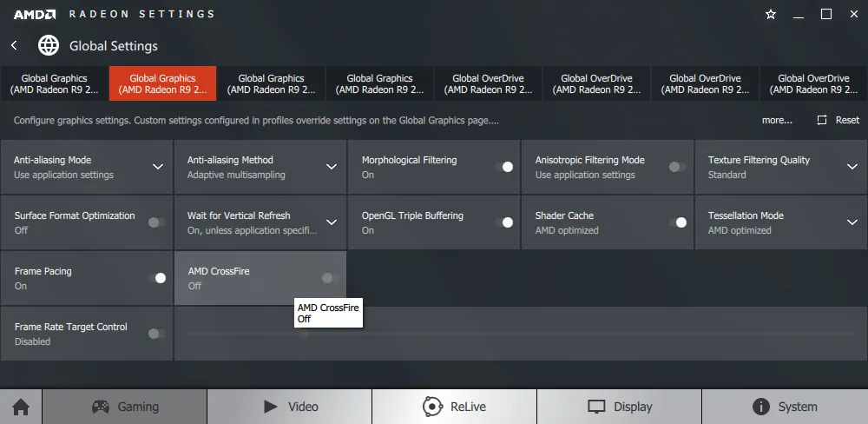Close the Radeon Settings window
868x424 pixels.
click(853, 15)
